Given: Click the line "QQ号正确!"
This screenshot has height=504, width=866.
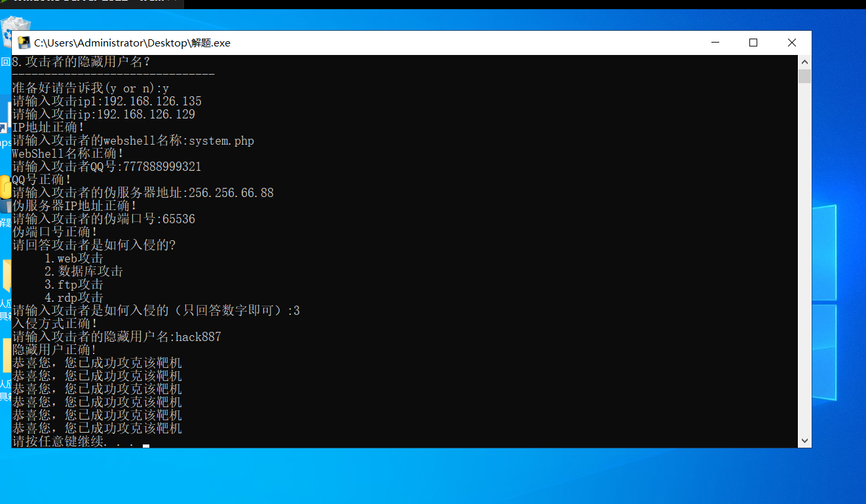Looking at the screenshot, I should (42, 180).
